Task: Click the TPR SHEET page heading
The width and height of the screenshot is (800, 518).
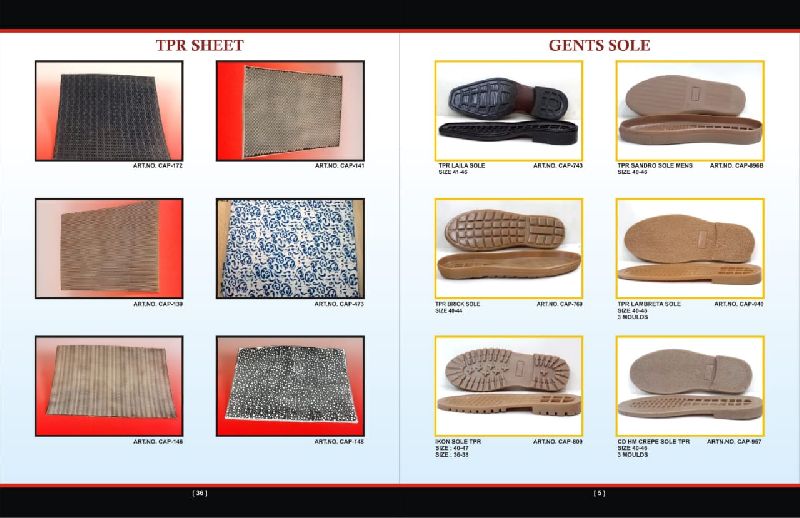Action: [x=199, y=45]
